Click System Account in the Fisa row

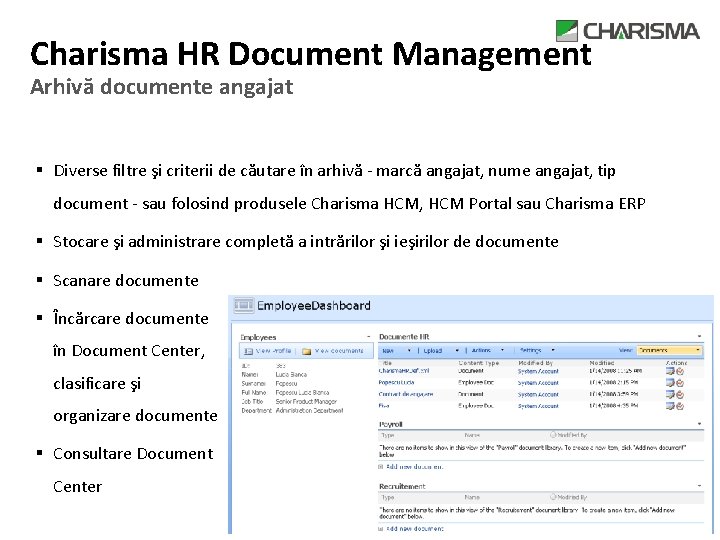pos(538,406)
